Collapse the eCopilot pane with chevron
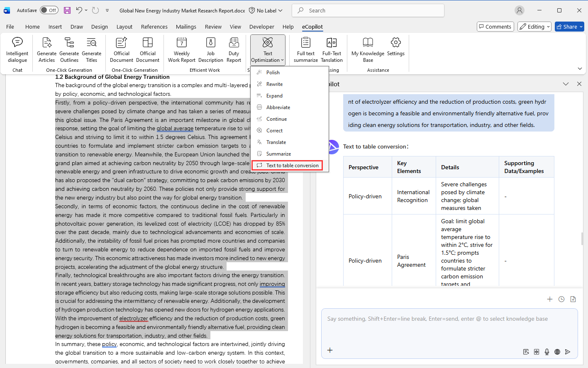 pyautogui.click(x=566, y=84)
